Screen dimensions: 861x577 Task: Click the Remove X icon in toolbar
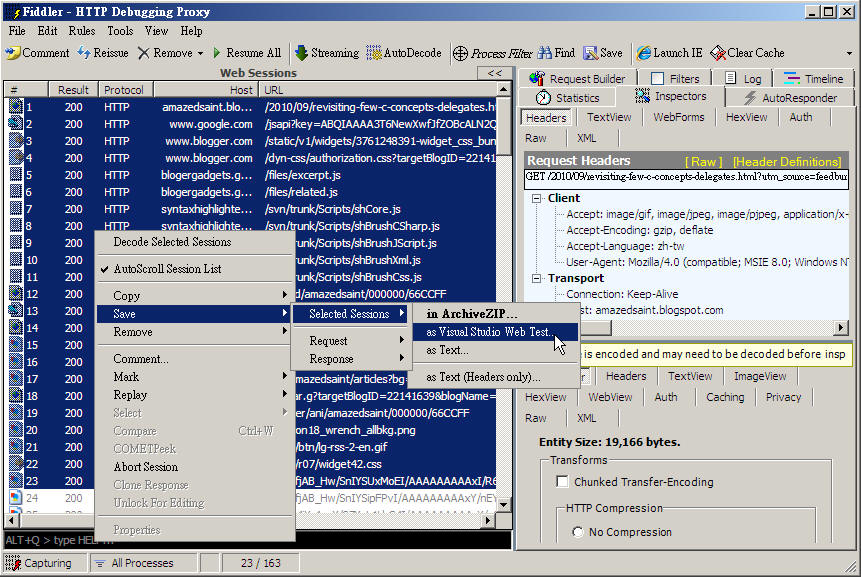click(x=143, y=53)
